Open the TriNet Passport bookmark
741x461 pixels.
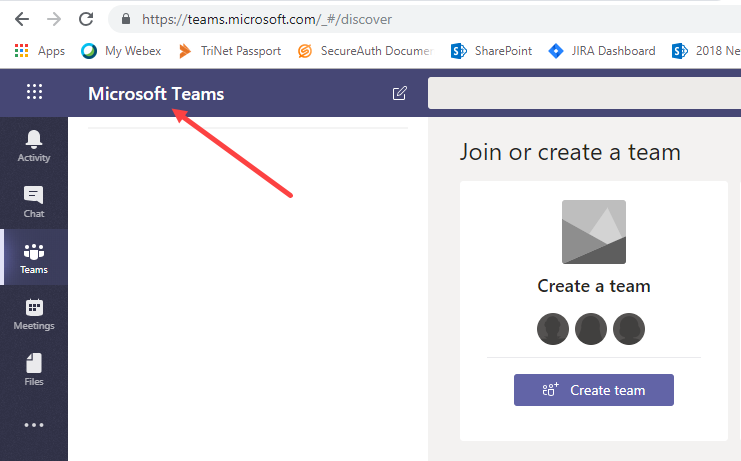point(229,51)
